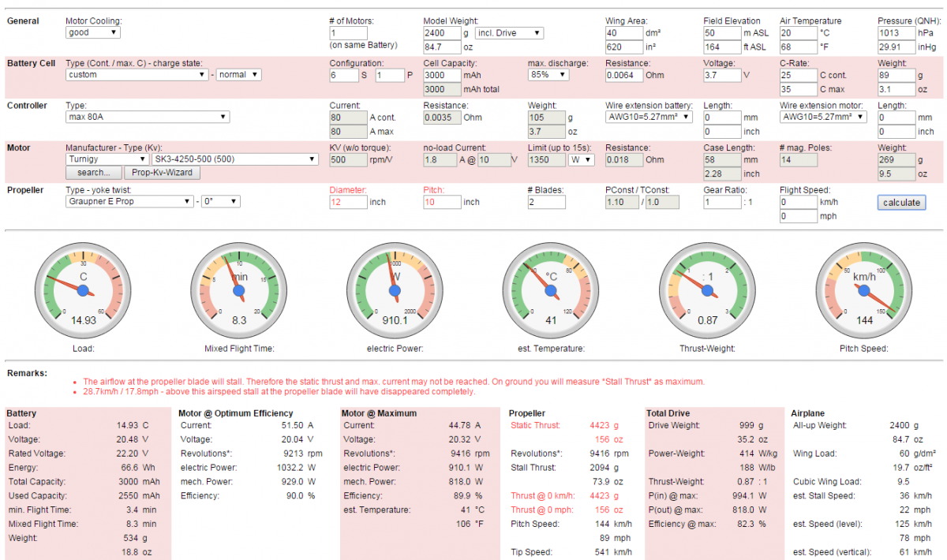
Task: Click the C-Rate continuous field
Action: (x=798, y=75)
